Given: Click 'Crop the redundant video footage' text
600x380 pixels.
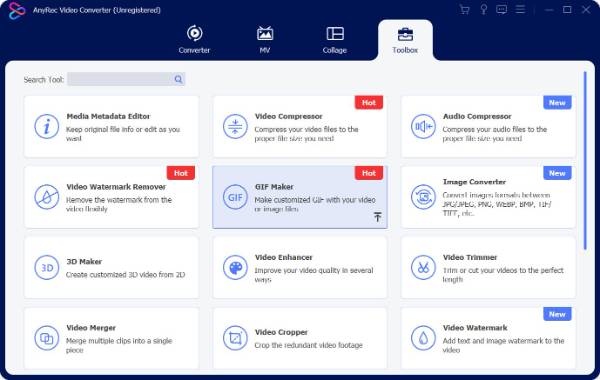Looking at the screenshot, I should click(x=308, y=345).
